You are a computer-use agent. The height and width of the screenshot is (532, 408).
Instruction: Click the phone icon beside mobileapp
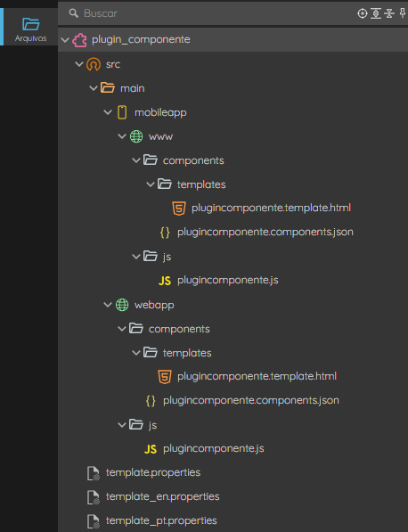[122, 112]
